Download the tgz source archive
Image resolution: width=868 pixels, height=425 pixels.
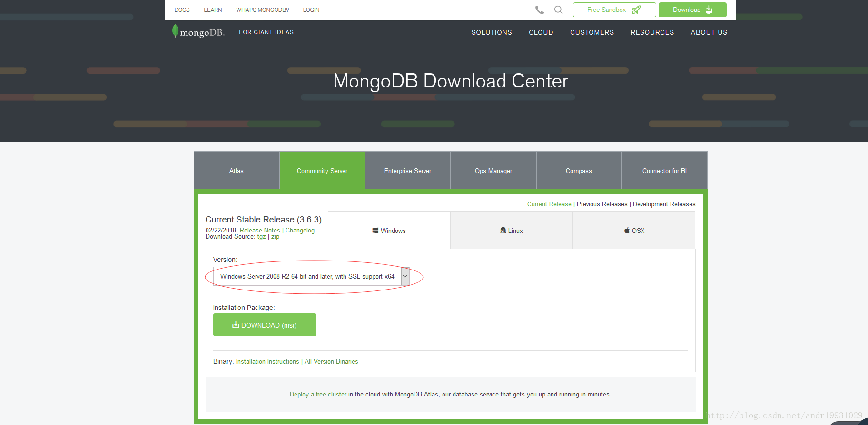pyautogui.click(x=262, y=237)
